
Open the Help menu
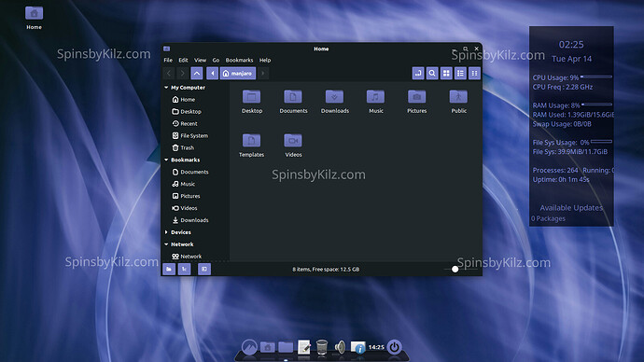tap(265, 60)
